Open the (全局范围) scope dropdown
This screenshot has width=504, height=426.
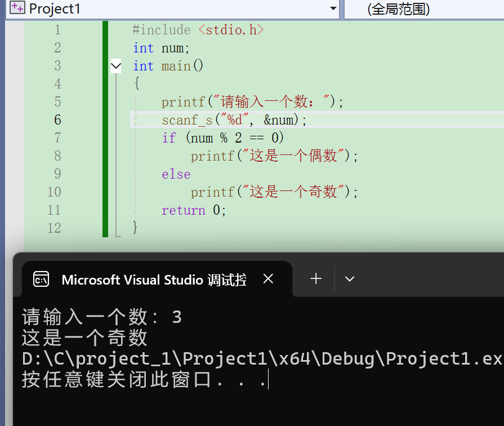423,9
